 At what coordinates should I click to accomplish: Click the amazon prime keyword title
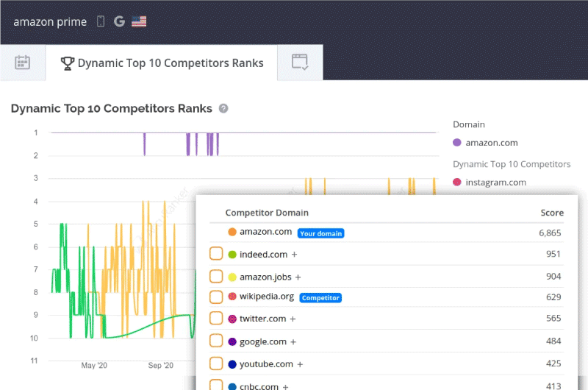click(50, 22)
